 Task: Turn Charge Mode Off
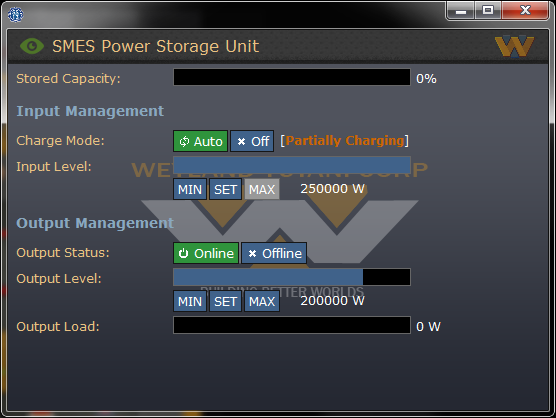[252, 141]
